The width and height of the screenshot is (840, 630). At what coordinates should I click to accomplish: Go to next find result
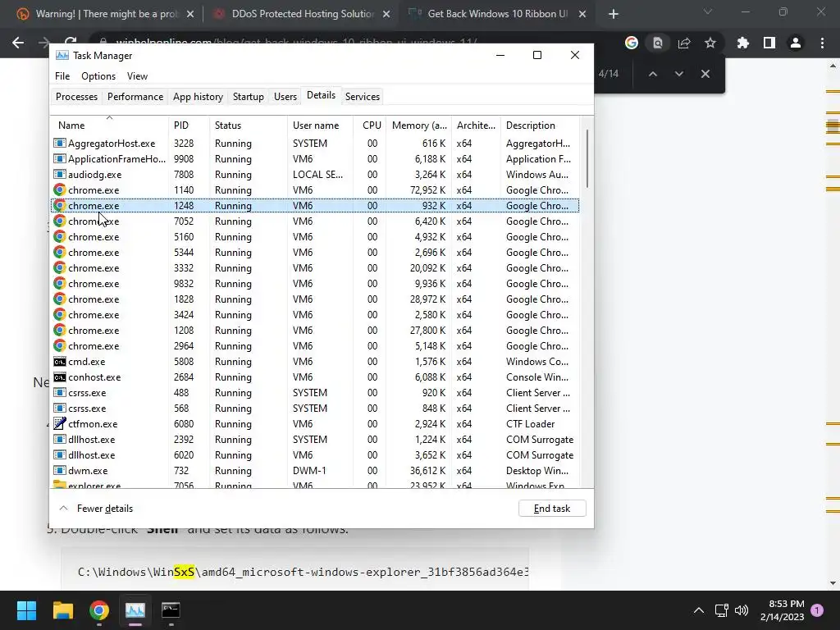[678, 74]
